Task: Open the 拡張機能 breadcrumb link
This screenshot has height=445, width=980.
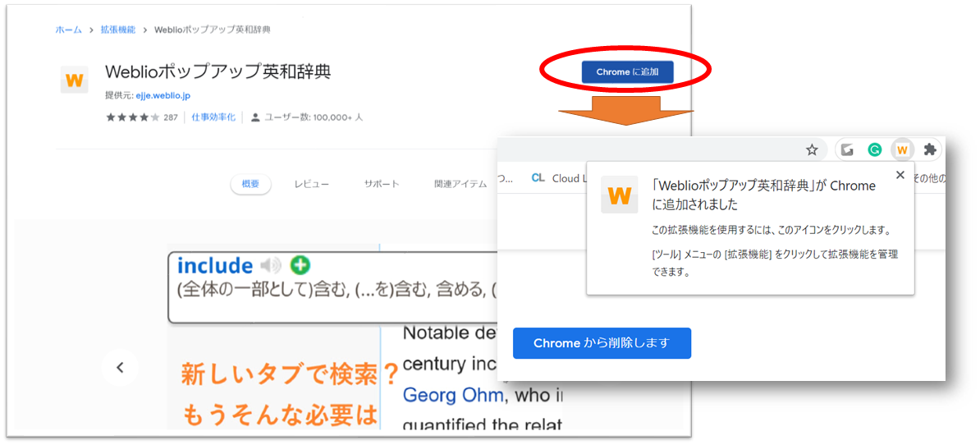Action: (118, 30)
